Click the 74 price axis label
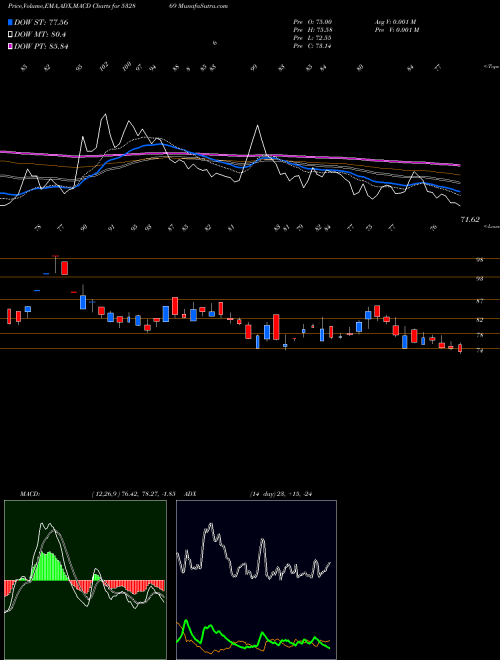 pos(479,350)
